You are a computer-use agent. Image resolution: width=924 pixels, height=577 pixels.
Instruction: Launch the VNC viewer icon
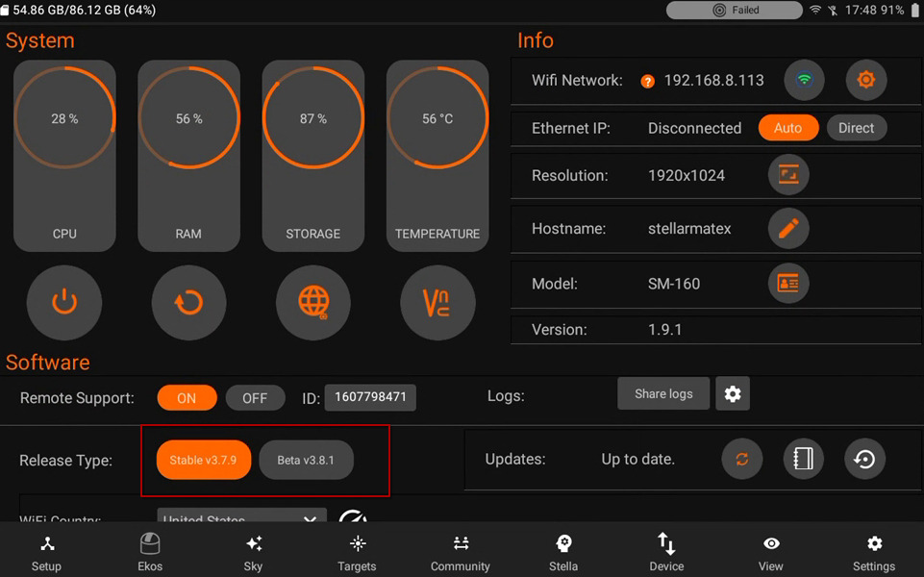(437, 302)
